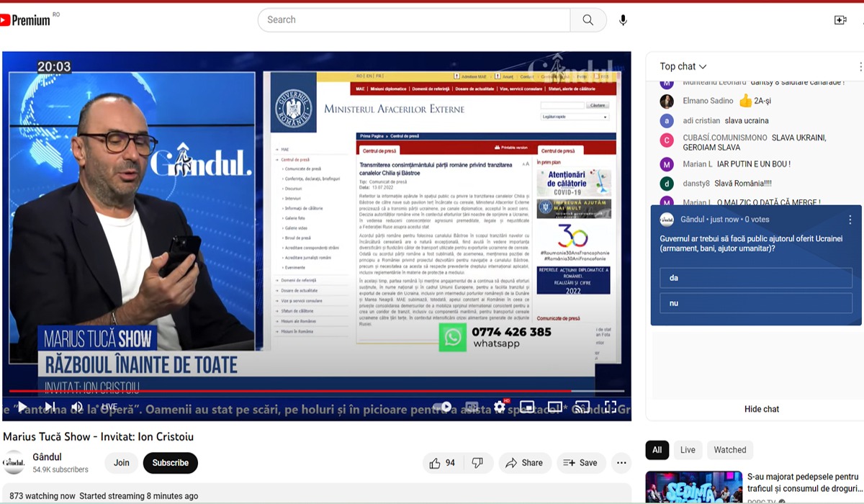864x504 pixels.
Task: Vote 'nu' in the poll
Action: (756, 304)
